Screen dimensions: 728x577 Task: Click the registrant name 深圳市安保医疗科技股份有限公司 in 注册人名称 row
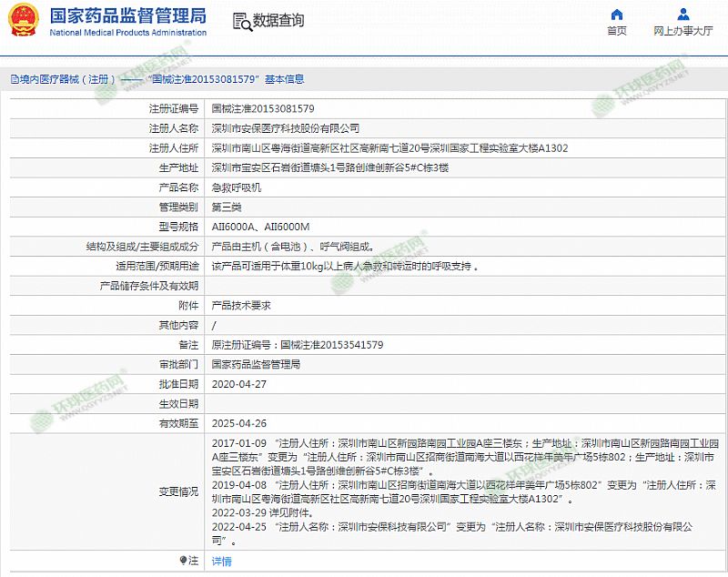[x=285, y=128]
